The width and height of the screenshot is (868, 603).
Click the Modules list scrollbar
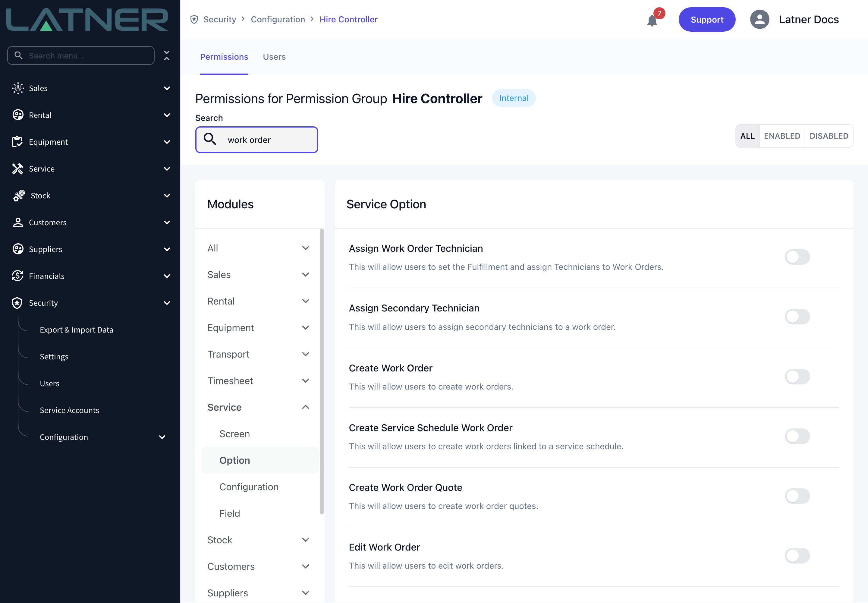click(x=322, y=371)
